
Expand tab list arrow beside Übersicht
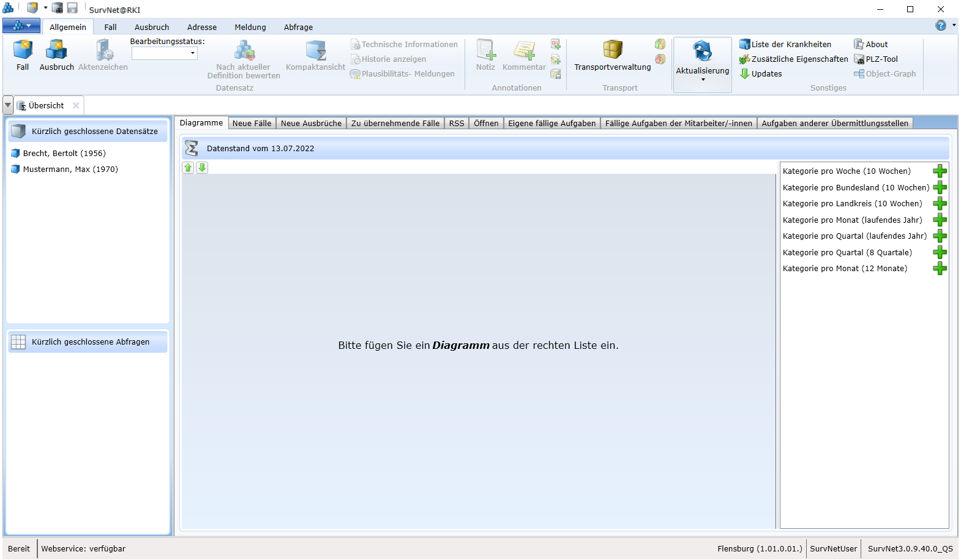coord(8,105)
